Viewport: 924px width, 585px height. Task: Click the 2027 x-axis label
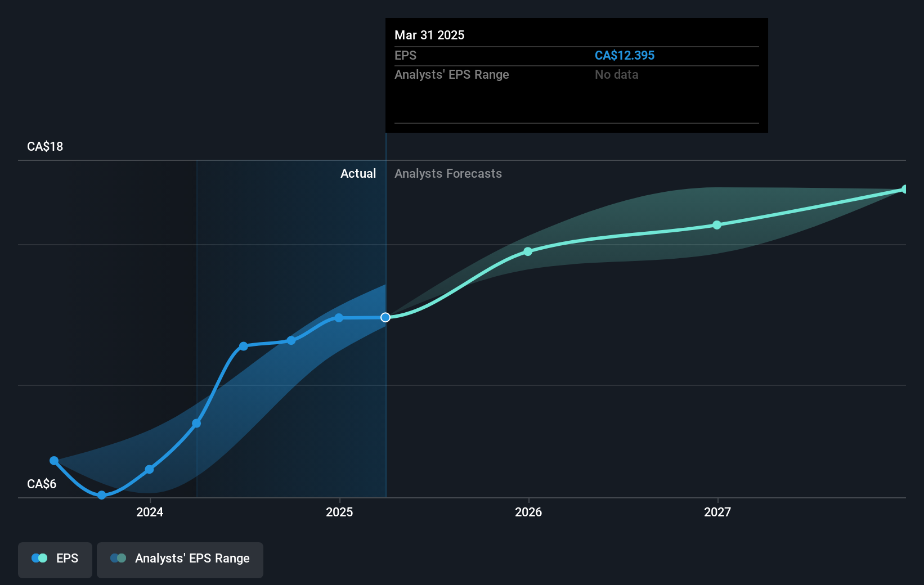[717, 512]
